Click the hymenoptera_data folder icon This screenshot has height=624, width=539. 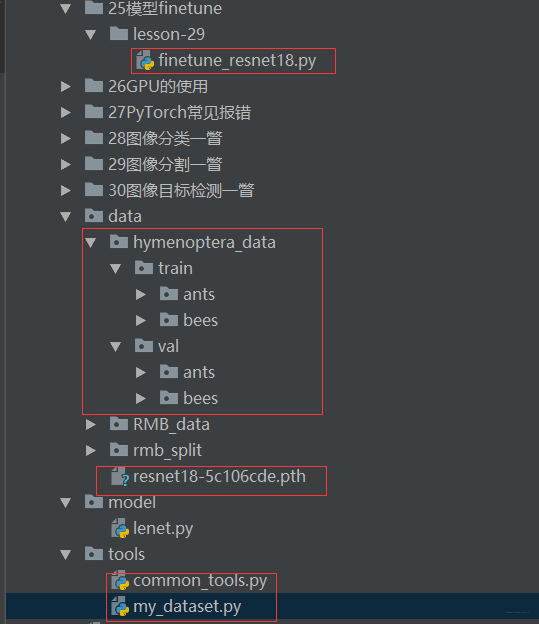coord(119,242)
